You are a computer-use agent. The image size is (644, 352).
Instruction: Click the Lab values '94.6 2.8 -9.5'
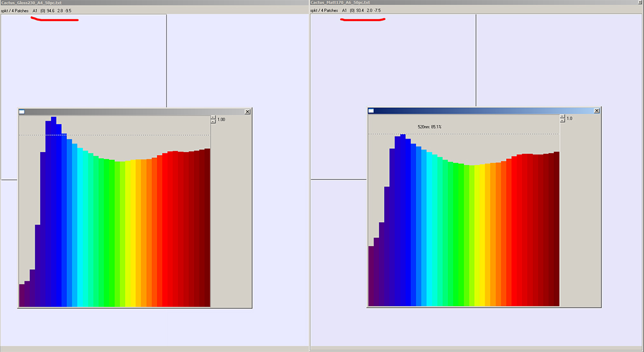58,11
